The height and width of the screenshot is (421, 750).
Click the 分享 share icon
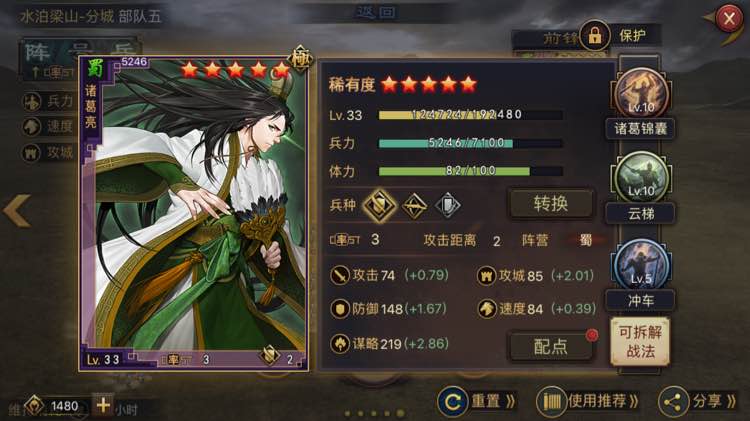click(x=673, y=402)
